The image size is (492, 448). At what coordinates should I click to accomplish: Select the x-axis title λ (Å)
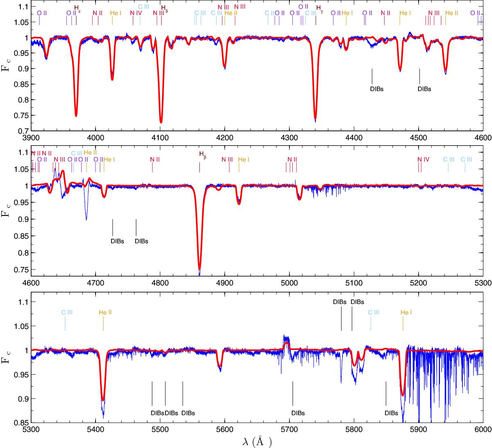point(257,441)
